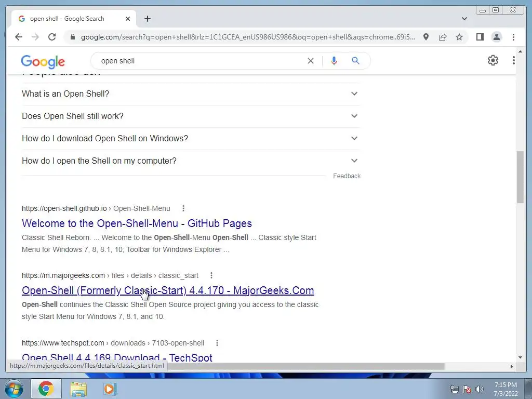Click the forward navigation arrow
This screenshot has width=532, height=399.
tap(35, 37)
